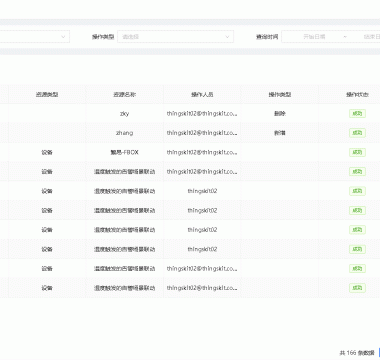Click the 操作人员 column header
Image resolution: width=380 pixels, height=360 pixels.
point(202,95)
